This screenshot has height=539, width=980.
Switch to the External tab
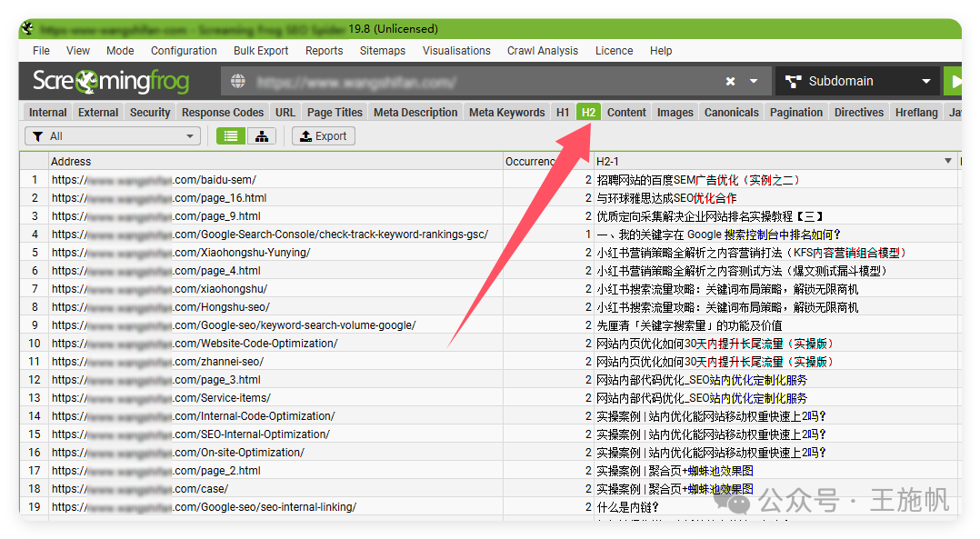pyautogui.click(x=98, y=113)
